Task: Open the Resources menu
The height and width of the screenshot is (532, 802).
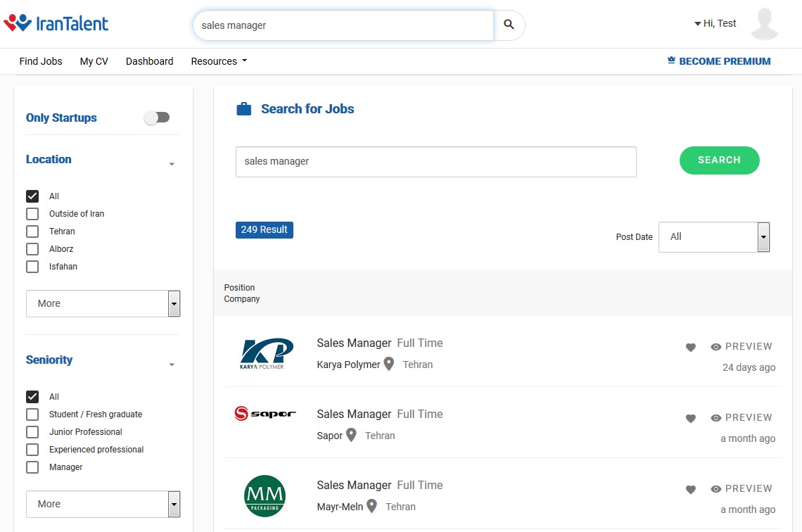Action: pyautogui.click(x=219, y=61)
